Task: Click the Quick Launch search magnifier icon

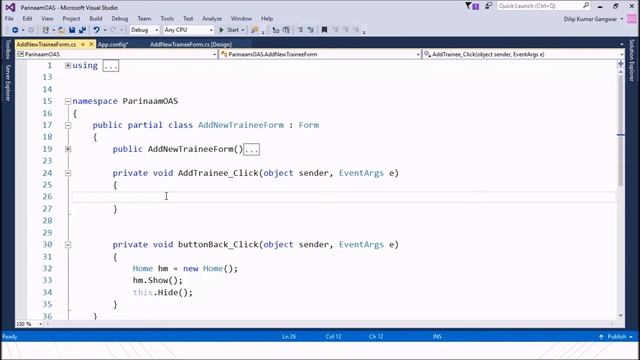Action: (x=586, y=6)
